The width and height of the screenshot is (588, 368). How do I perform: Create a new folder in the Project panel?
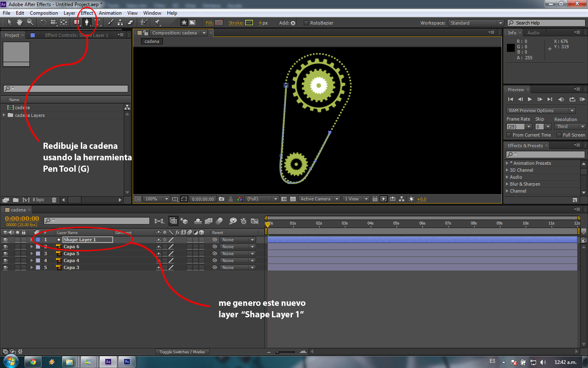(16, 200)
